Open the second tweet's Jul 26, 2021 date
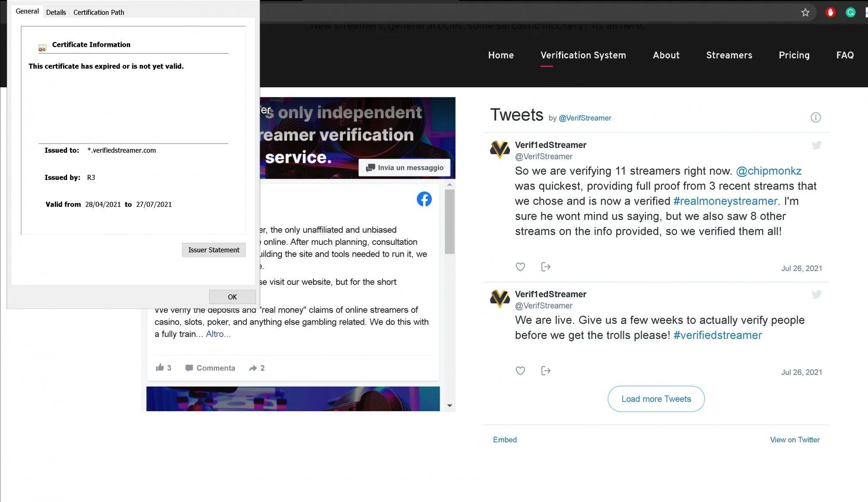This screenshot has width=868, height=502. pyautogui.click(x=801, y=372)
